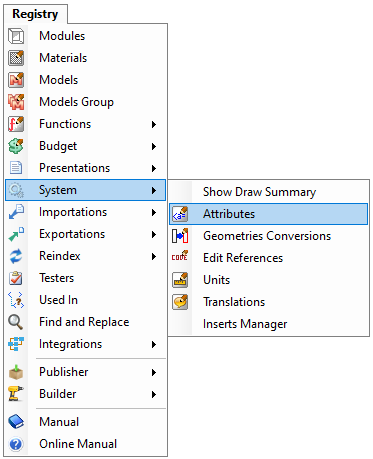The width and height of the screenshot is (373, 459).
Task: Expand the Reindex submenu arrow
Action: point(154,256)
